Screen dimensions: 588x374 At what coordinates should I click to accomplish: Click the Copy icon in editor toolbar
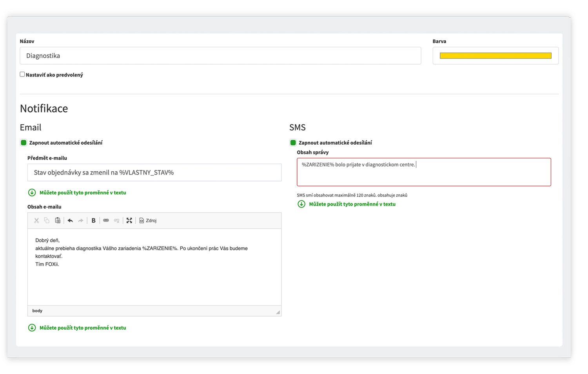coord(47,221)
